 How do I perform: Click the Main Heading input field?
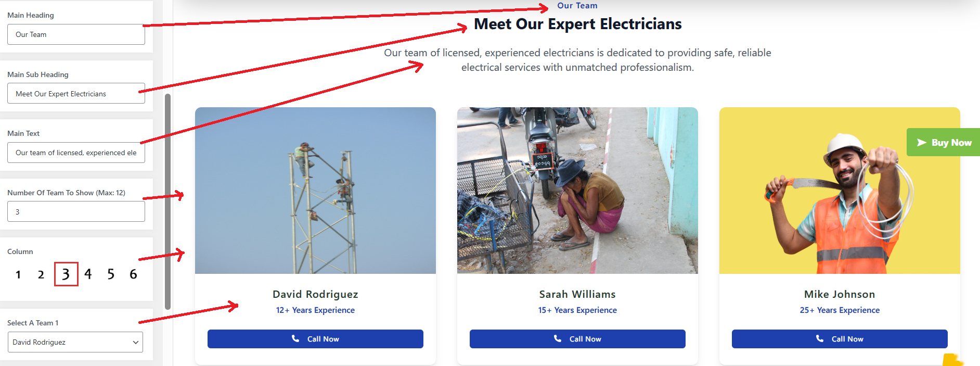pyautogui.click(x=76, y=34)
